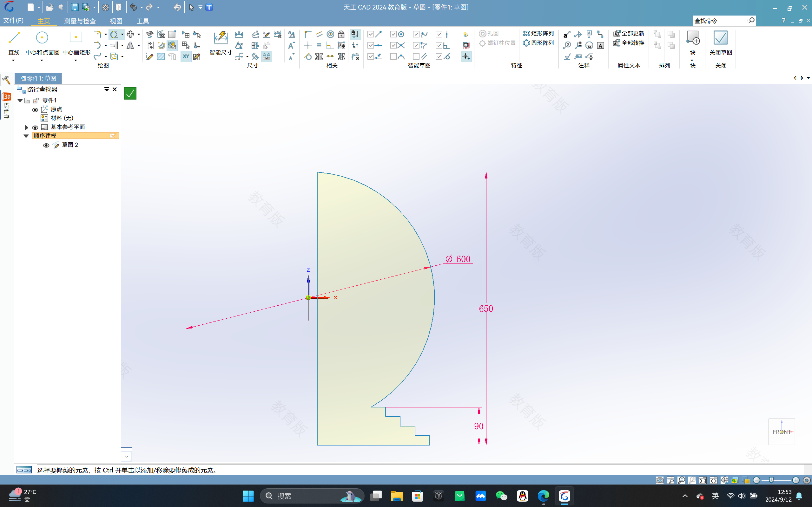Image resolution: width=812 pixels, height=507 pixels.
Task: Click the lock constraint icon in 相关 group
Action: point(341,34)
